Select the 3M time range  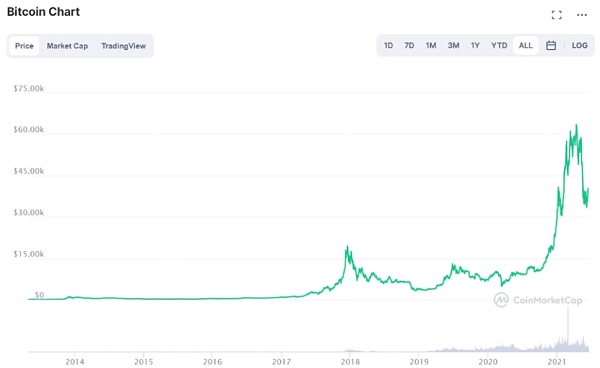pos(453,46)
